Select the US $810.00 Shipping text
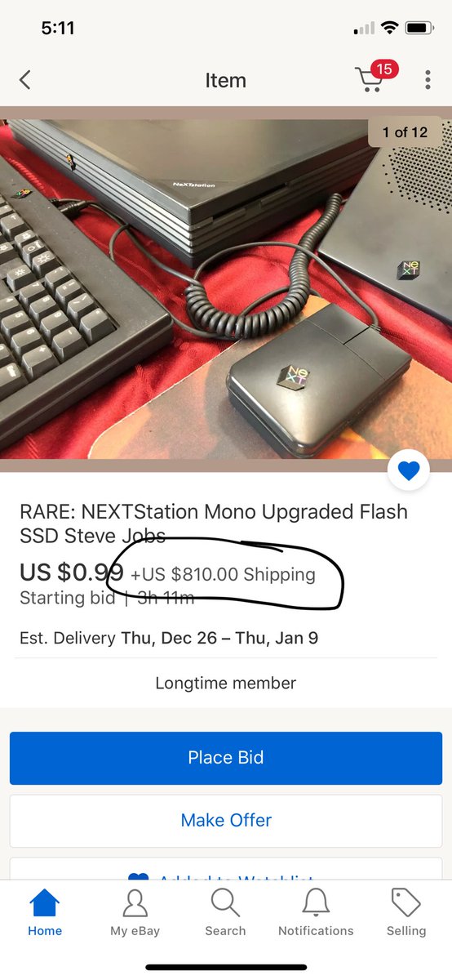This screenshot has width=452, height=980. [223, 574]
